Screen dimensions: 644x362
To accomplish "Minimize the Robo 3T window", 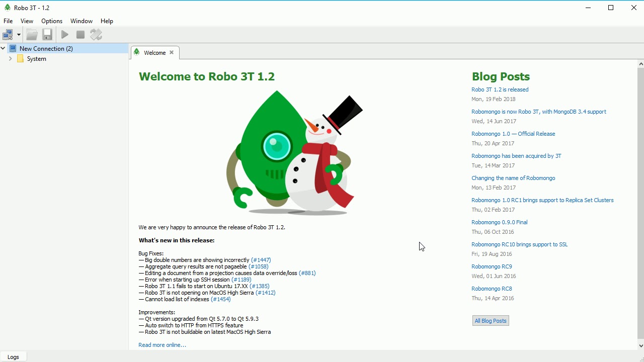I will click(x=588, y=8).
